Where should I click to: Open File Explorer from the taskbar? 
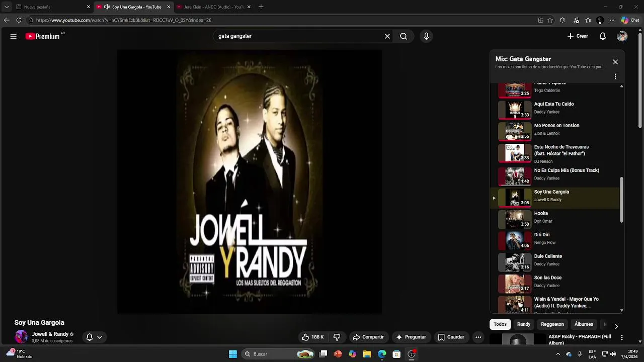point(367,354)
